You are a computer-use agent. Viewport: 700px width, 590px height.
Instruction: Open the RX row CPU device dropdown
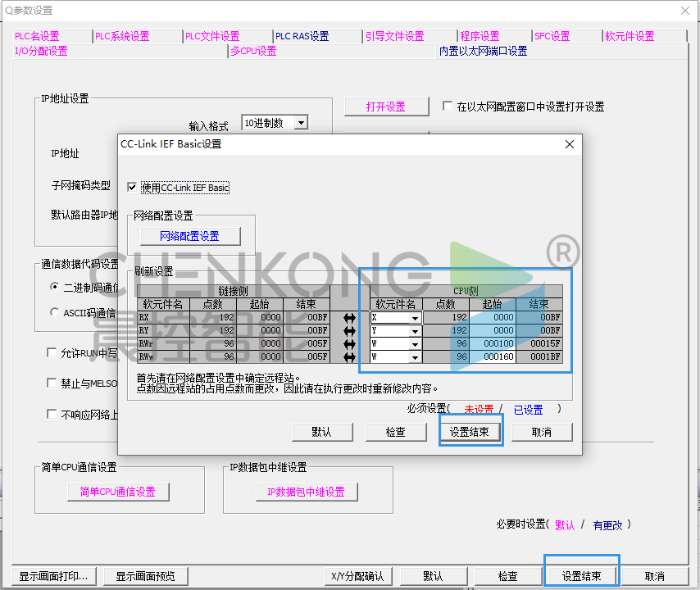(x=416, y=318)
